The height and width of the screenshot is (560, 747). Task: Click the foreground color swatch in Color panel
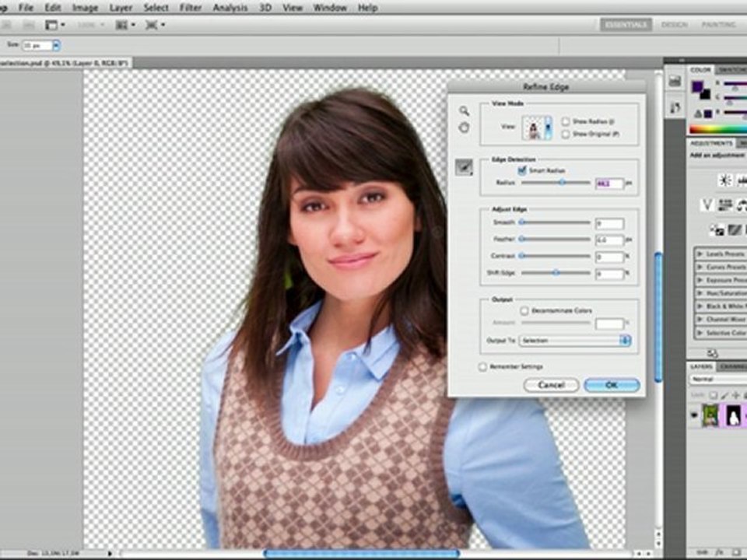coord(697,86)
